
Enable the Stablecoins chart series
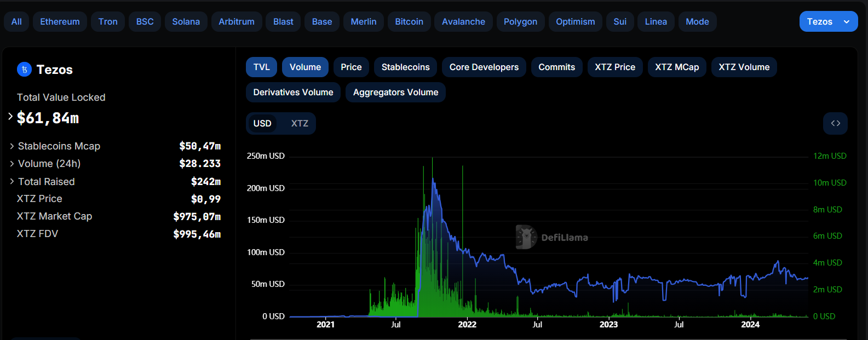point(405,67)
